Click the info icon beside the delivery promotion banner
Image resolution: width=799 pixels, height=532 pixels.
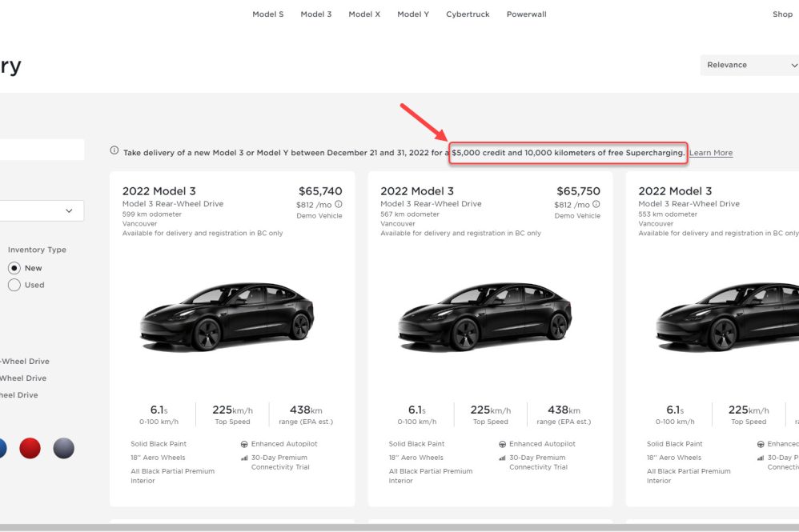pyautogui.click(x=114, y=151)
